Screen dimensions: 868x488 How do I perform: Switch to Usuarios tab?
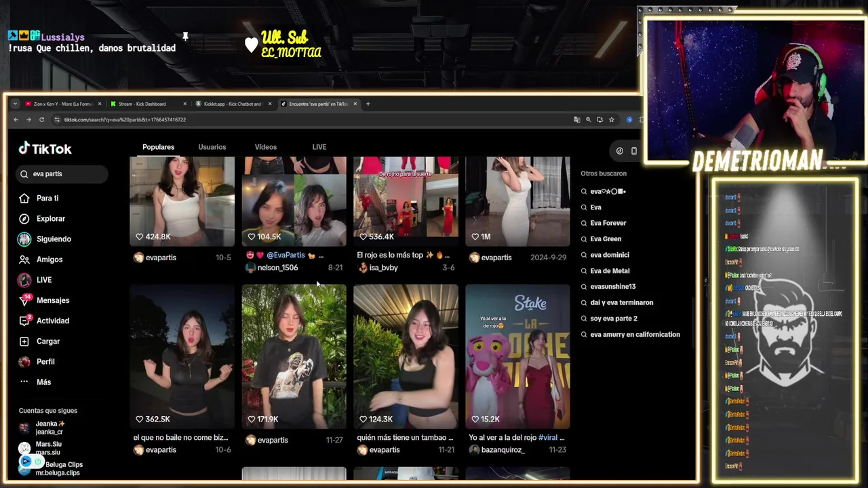tap(212, 147)
